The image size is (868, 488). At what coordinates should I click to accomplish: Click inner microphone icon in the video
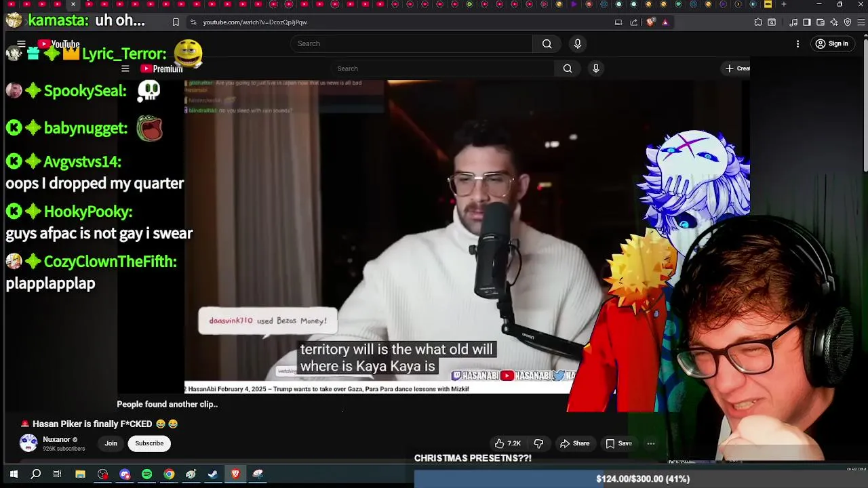(596, 68)
